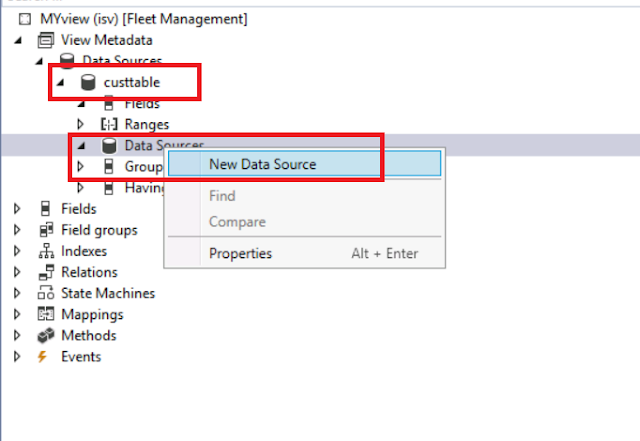Collapse the View Metadata node
Viewport: 640px width, 441px height.
coord(19,40)
